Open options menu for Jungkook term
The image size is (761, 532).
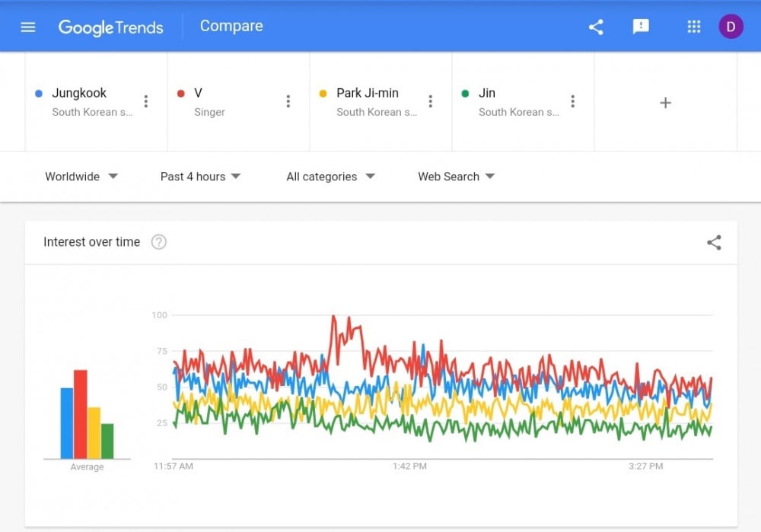pyautogui.click(x=145, y=101)
